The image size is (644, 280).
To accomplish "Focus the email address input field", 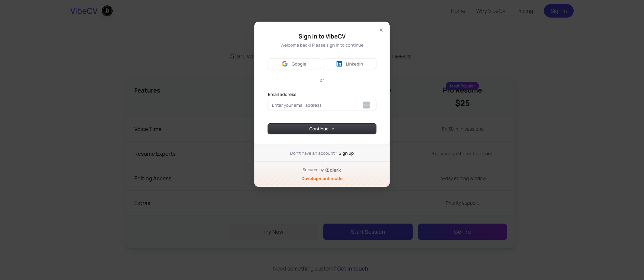I will [315, 105].
